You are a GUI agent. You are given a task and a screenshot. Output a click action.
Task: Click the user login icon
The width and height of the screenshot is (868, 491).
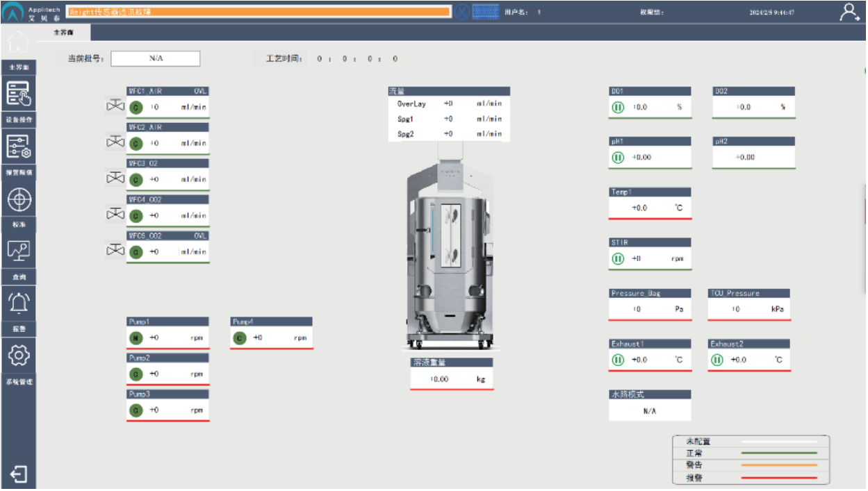click(x=849, y=12)
